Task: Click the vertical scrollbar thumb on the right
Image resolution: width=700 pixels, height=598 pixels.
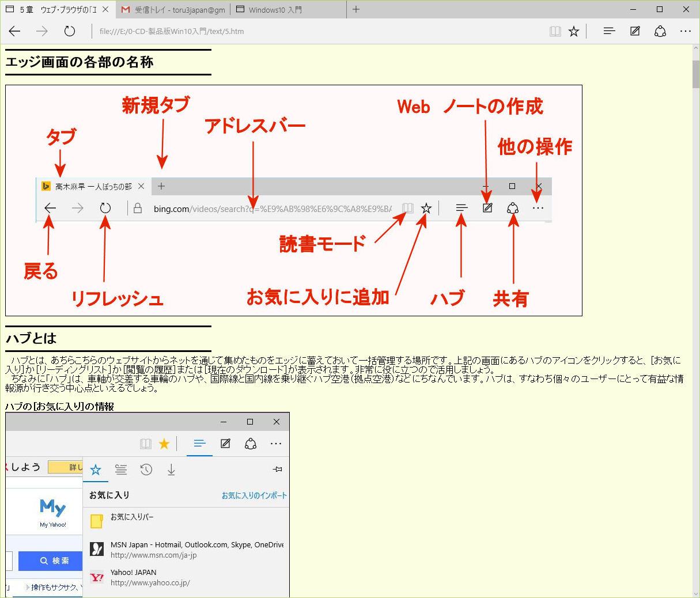Action: (x=695, y=73)
